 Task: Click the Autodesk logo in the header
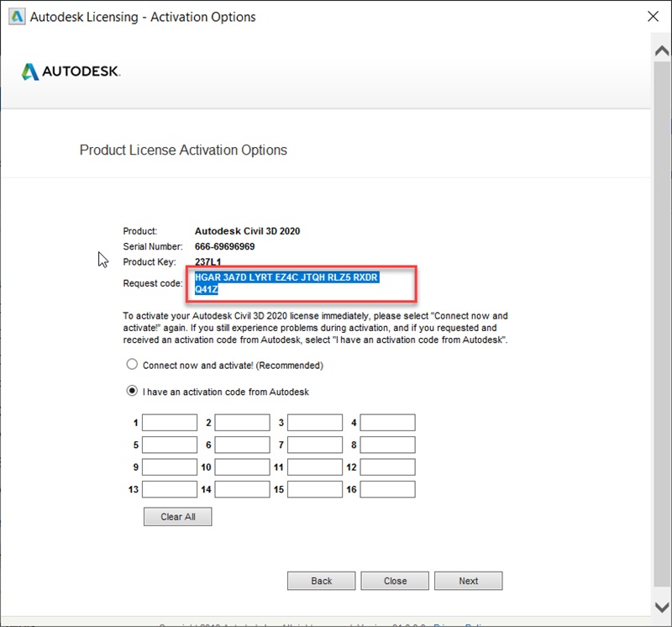pyautogui.click(x=71, y=72)
